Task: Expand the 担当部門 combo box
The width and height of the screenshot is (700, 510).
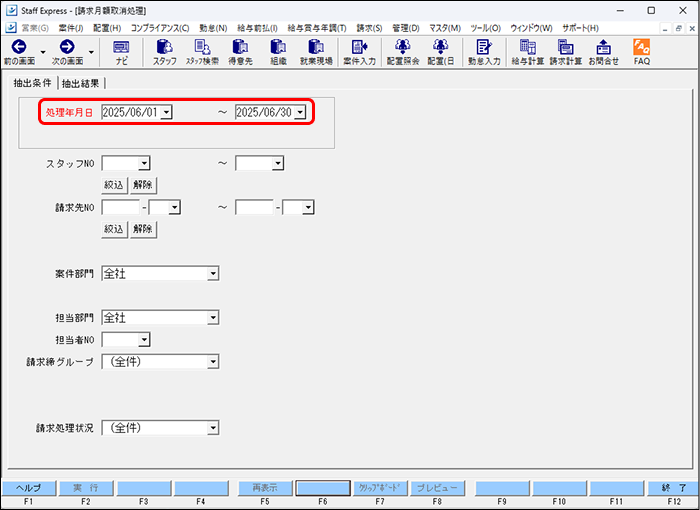Action: point(213,318)
